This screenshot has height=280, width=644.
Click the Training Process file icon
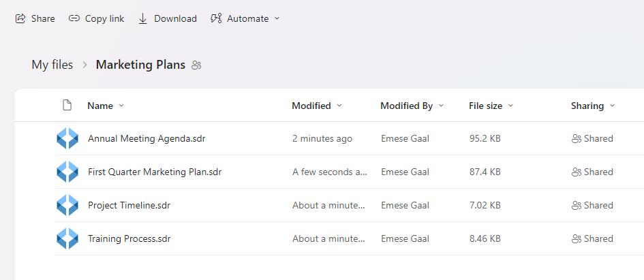tap(67, 238)
